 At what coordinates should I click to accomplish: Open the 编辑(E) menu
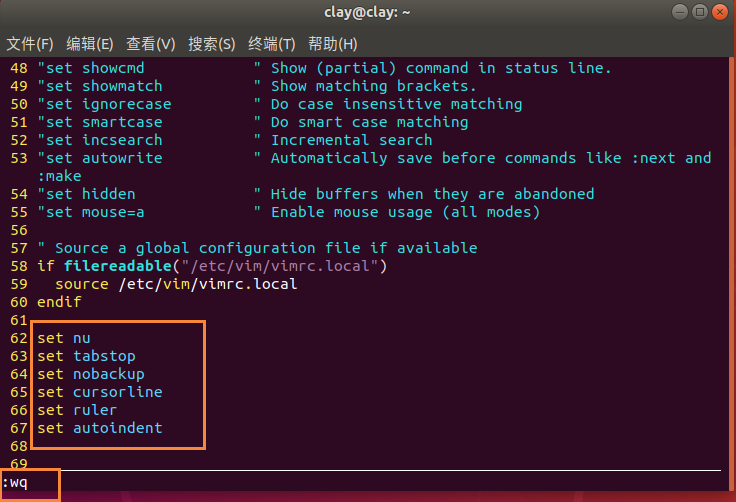[90, 44]
